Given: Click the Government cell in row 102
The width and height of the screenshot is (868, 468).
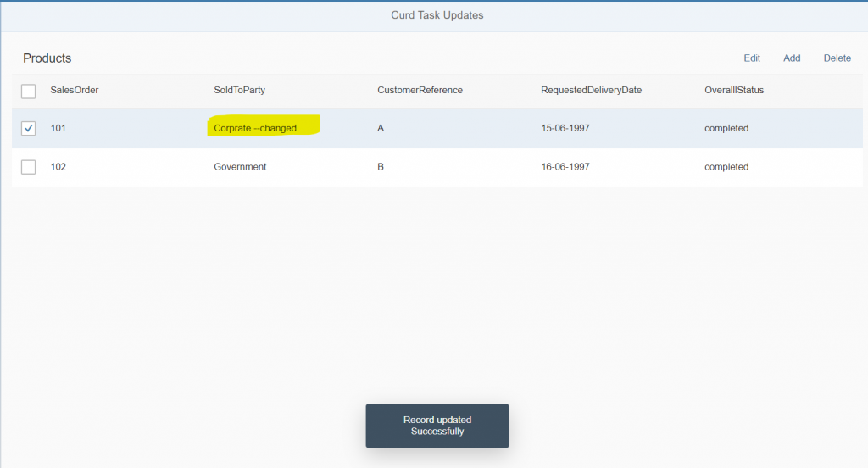Looking at the screenshot, I should pos(240,167).
